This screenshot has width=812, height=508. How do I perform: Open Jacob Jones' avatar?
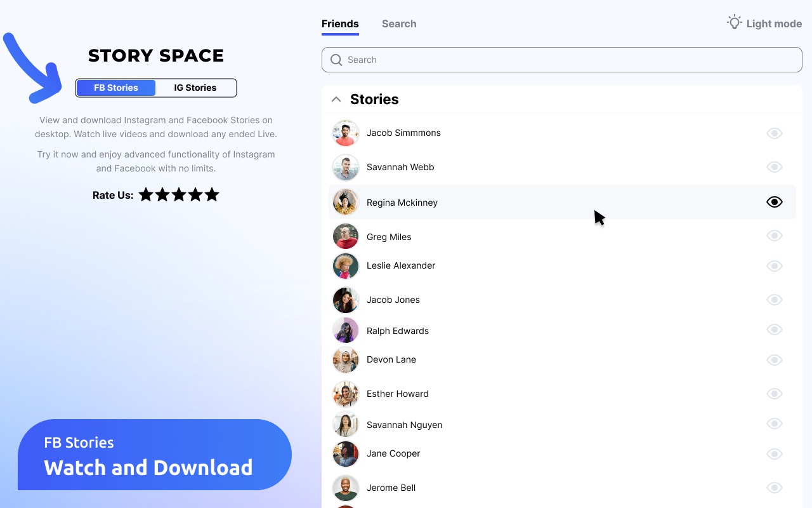click(346, 300)
